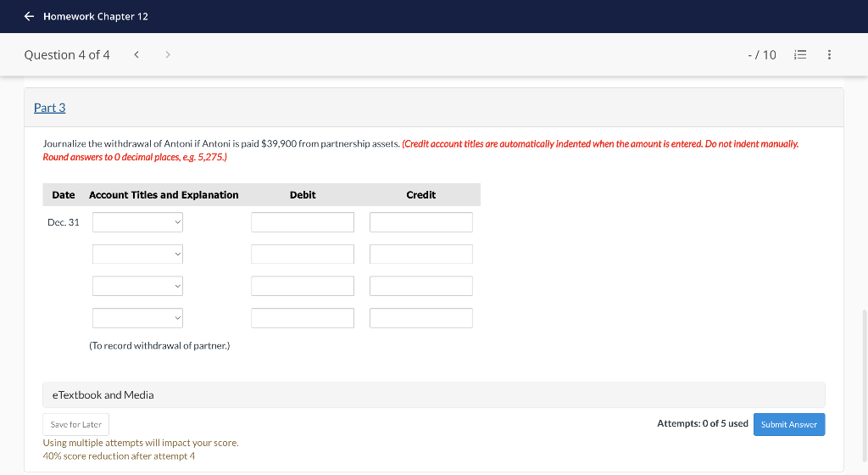Open the second row account title dropdown
This screenshot has height=475, width=868.
[x=138, y=254]
